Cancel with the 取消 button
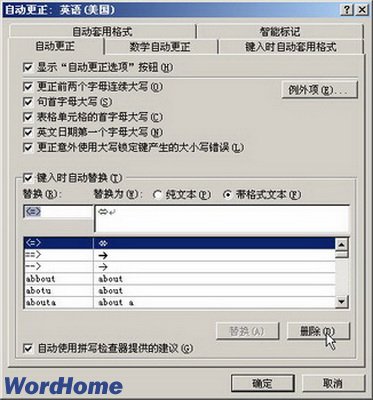Viewport: 373px width, 400px height. [333, 384]
